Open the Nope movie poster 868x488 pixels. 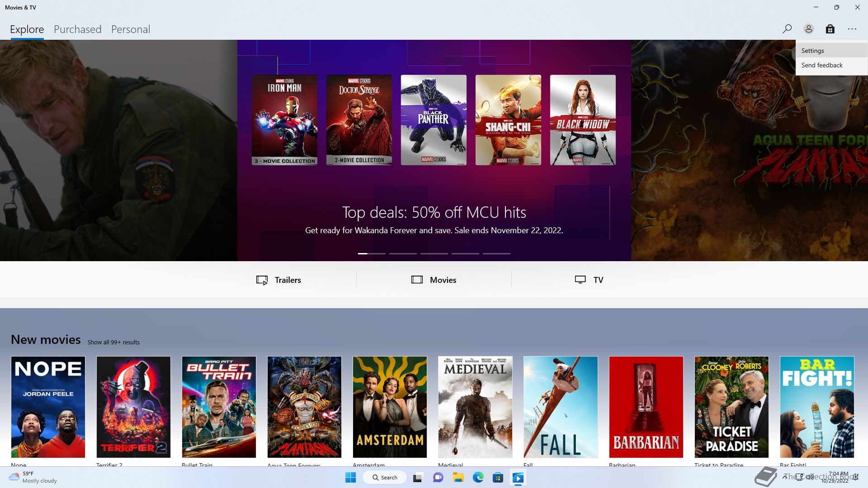tap(48, 407)
